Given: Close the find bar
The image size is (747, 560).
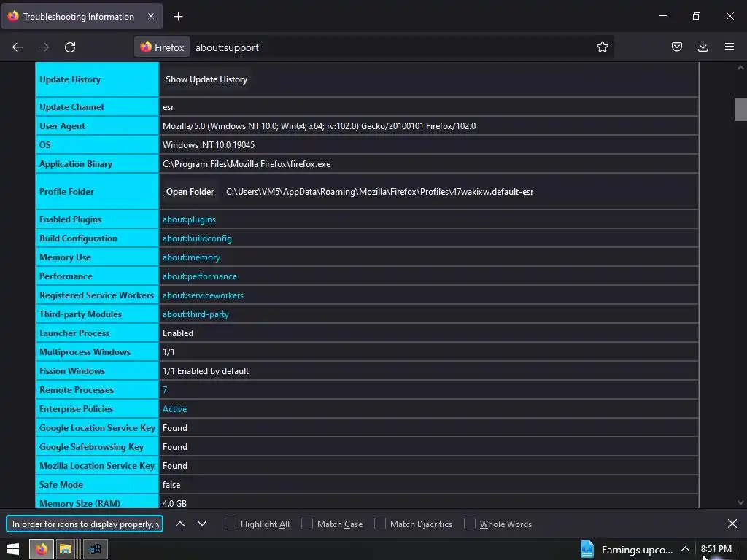Looking at the screenshot, I should coord(732,524).
